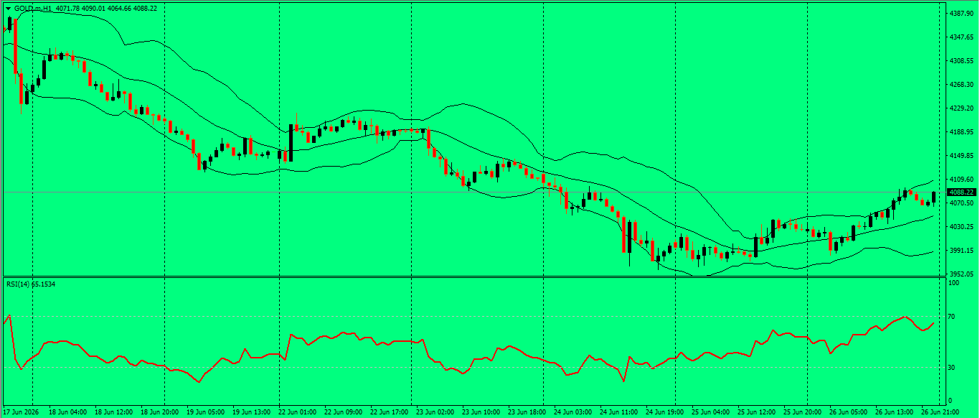This screenshot has width=980, height=418.
Task: Click the 25 Jun 20:00 time label
Action: tap(803, 412)
